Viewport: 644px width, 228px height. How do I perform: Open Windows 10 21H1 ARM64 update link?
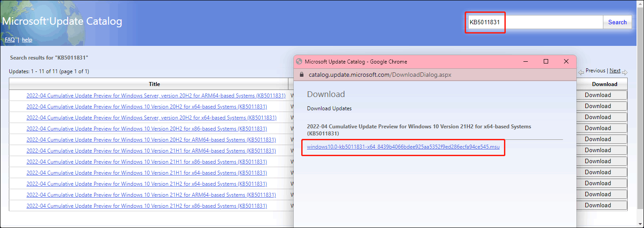pyautogui.click(x=151, y=150)
